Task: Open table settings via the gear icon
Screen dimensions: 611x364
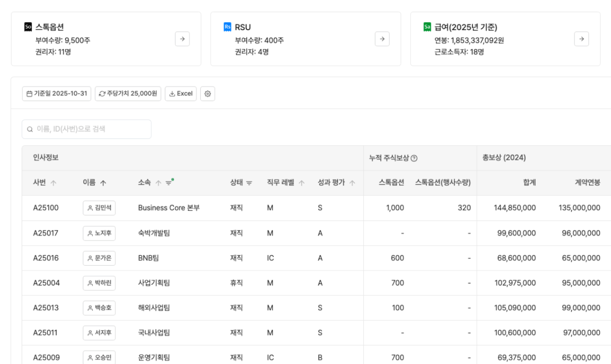Action: pos(208,94)
